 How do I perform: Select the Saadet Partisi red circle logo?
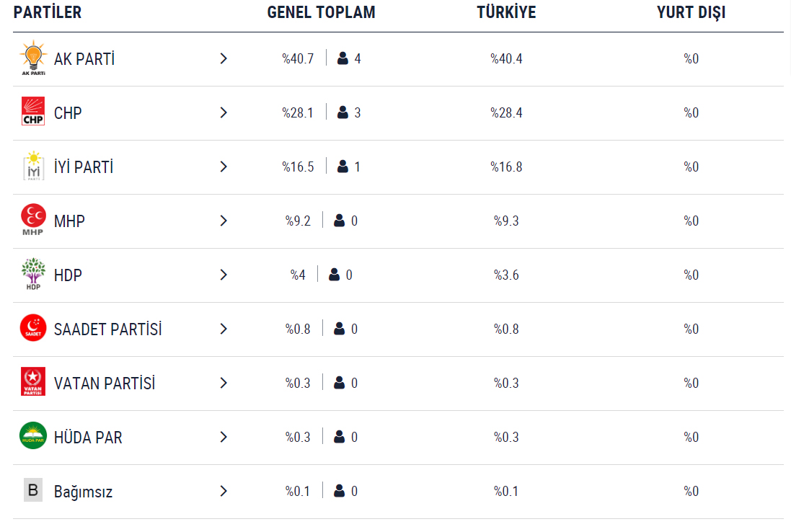click(33, 328)
